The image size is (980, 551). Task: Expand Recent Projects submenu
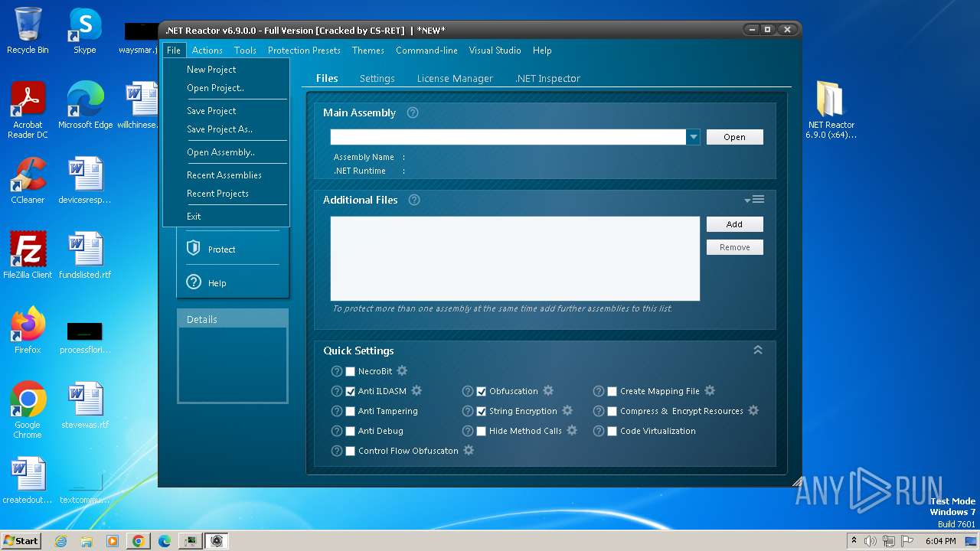point(226,194)
